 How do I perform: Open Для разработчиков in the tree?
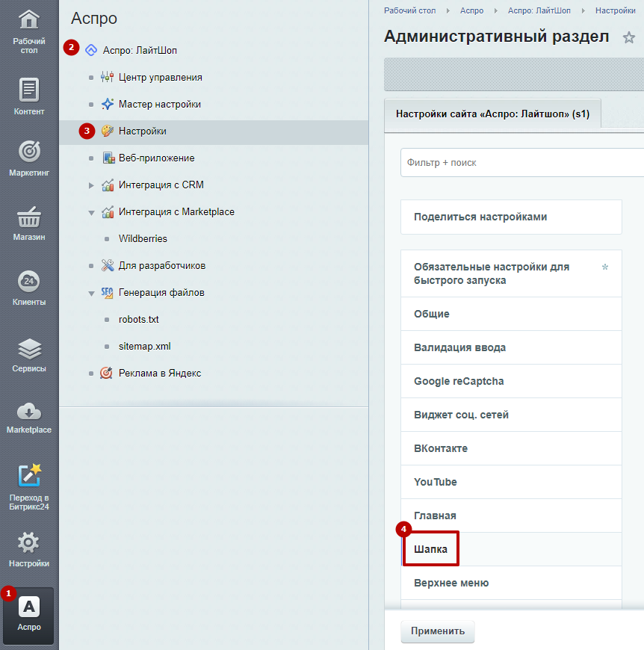coord(162,266)
